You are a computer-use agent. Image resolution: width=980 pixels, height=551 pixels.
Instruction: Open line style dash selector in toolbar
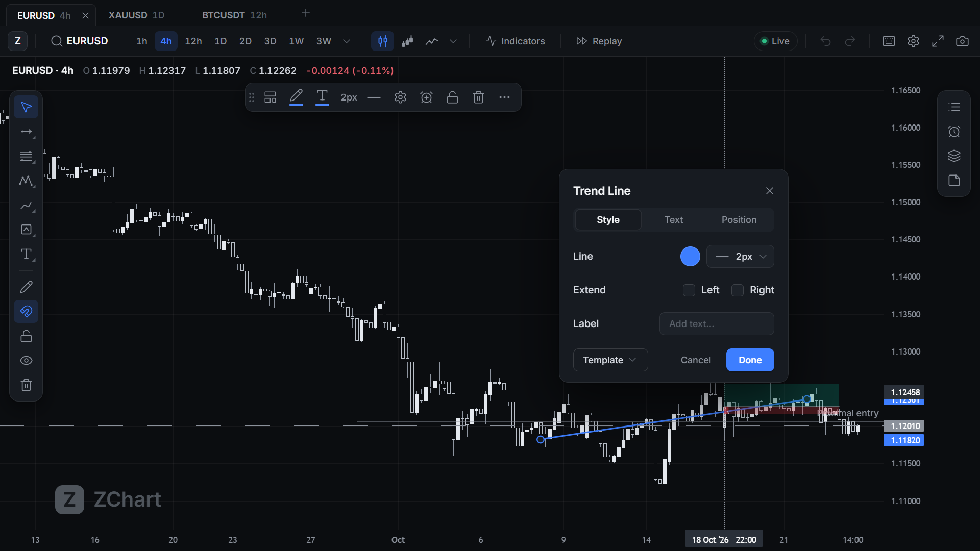pos(374,97)
